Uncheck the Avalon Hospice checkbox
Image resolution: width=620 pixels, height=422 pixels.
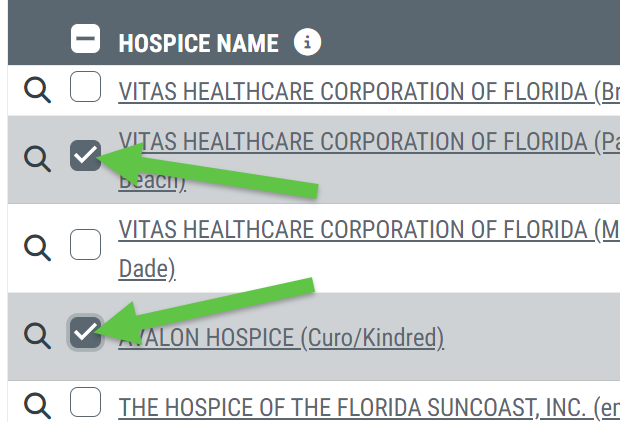pos(86,331)
